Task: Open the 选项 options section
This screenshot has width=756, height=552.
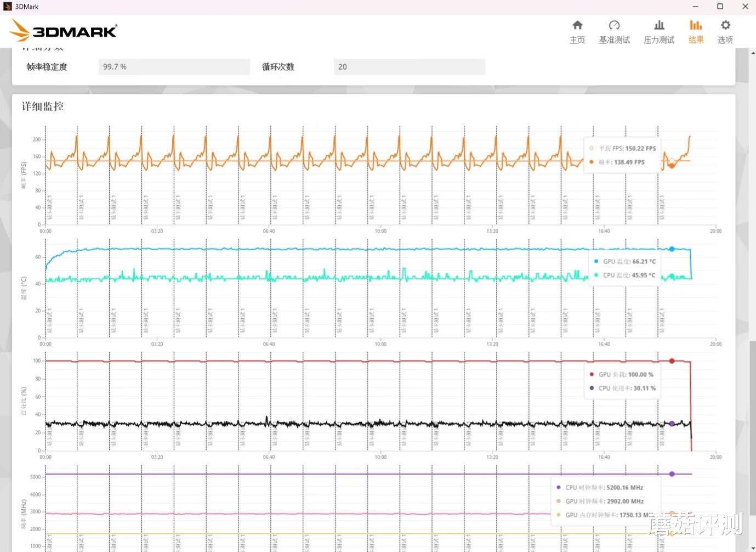Action: 725,32
